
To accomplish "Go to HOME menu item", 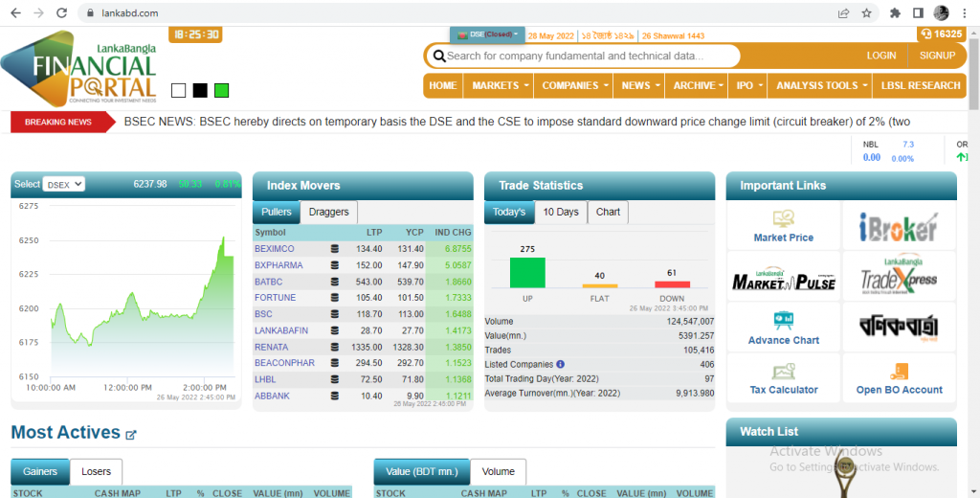I will click(x=443, y=85).
